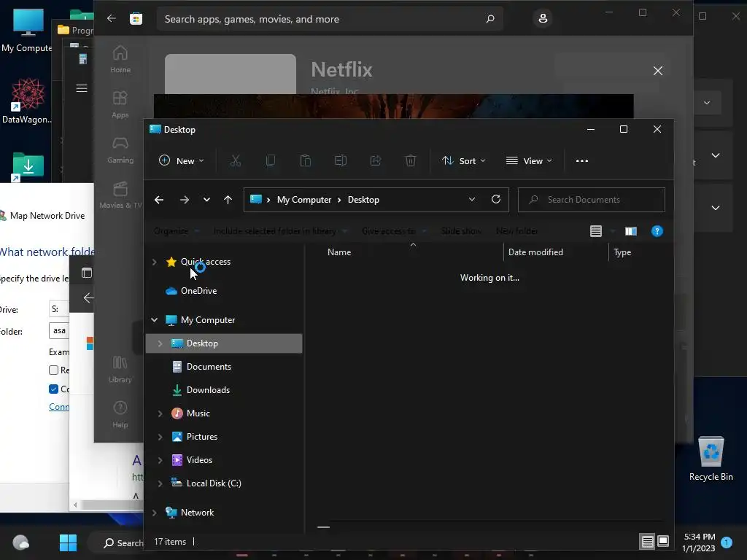Viewport: 747px width, 560px height.
Task: Open Help in Microsoft Store sidebar
Action: pyautogui.click(x=120, y=414)
